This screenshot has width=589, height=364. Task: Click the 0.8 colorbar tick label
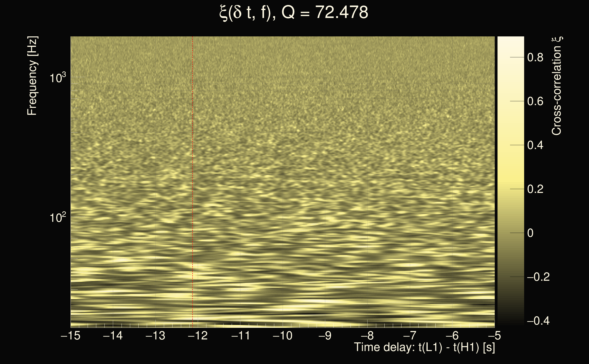(x=535, y=58)
